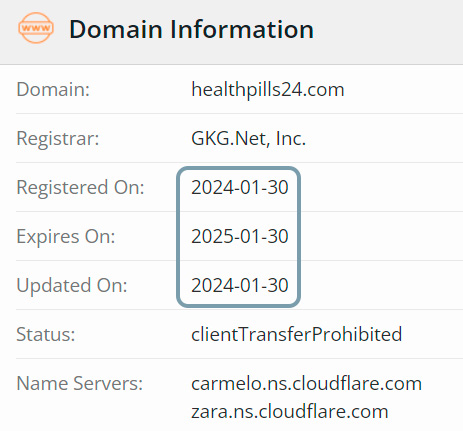
Task: Select the expiry date 2025-01-30
Action: [240, 236]
